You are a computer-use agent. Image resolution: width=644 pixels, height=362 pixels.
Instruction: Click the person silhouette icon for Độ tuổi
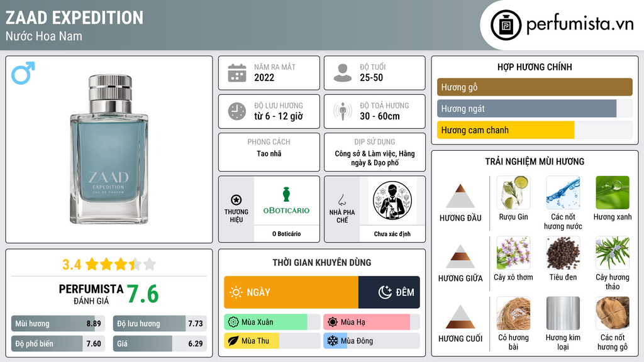pyautogui.click(x=343, y=73)
